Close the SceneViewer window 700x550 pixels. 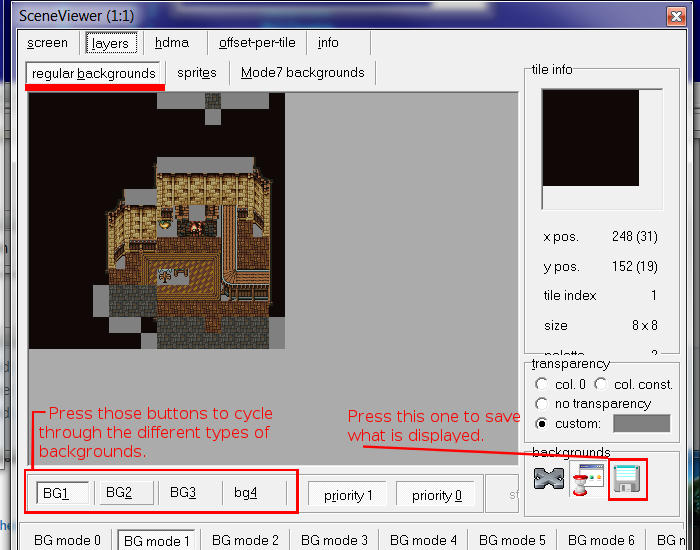[676, 17]
